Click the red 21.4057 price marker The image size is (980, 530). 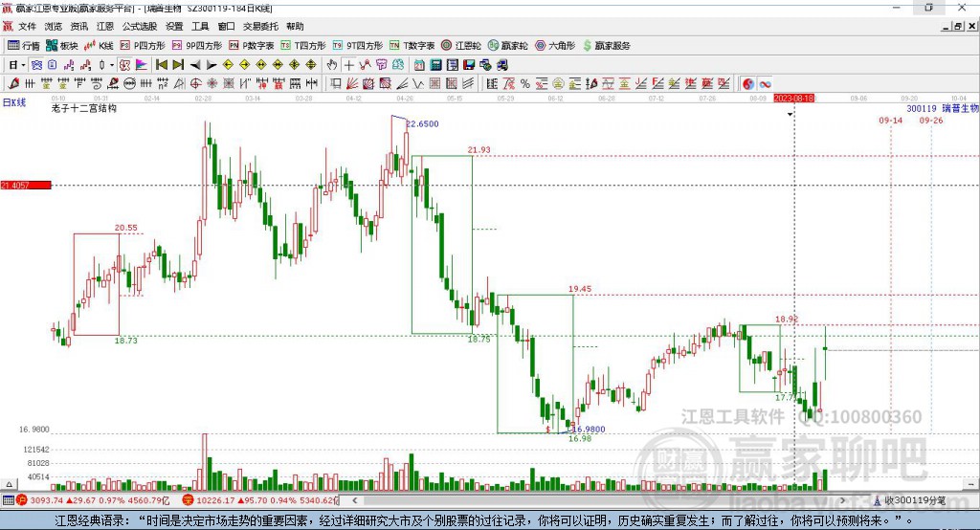(26, 185)
